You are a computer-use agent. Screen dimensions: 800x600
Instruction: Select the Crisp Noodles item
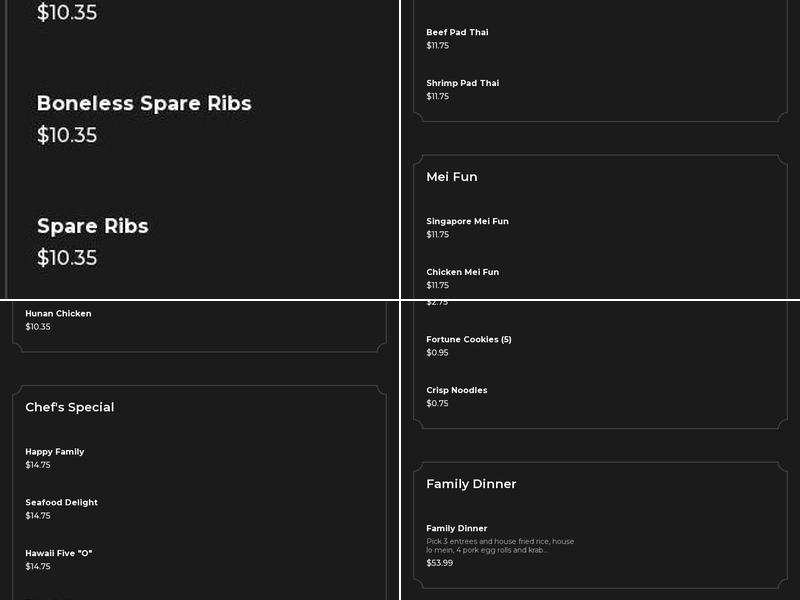click(x=456, y=391)
